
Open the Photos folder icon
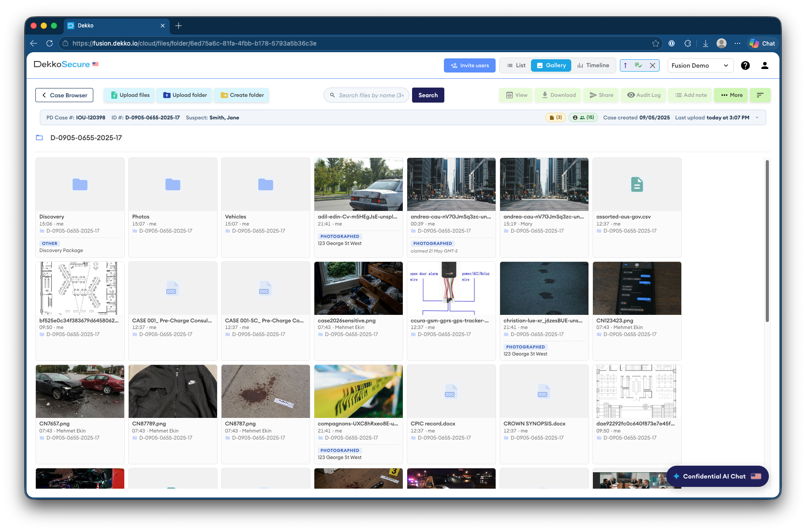click(173, 184)
